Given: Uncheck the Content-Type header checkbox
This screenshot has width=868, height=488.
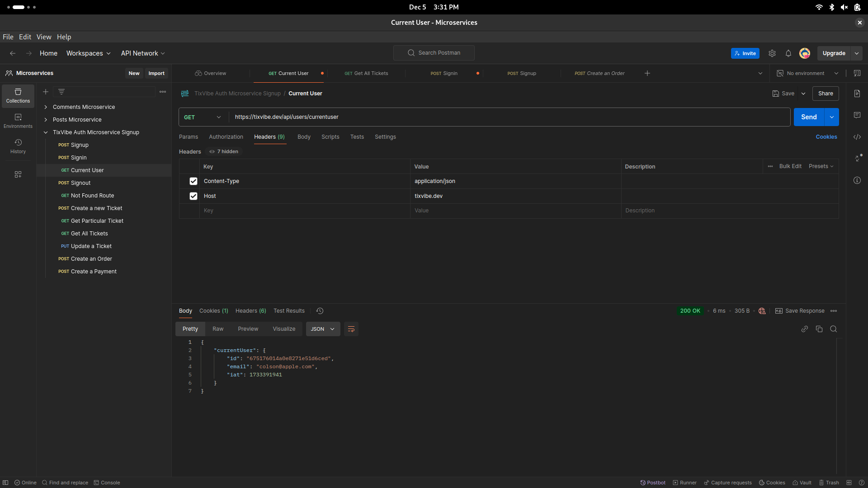Looking at the screenshot, I should click(193, 181).
